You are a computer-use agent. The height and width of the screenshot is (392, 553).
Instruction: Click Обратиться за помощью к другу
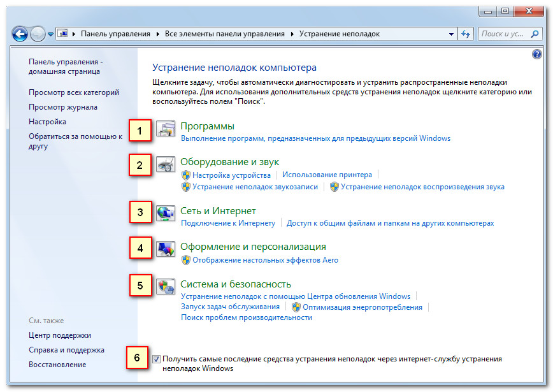pos(75,141)
